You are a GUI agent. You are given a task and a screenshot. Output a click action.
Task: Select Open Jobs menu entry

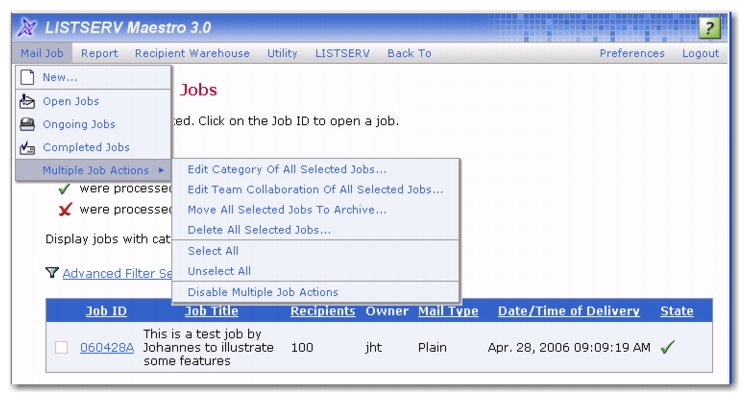[x=94, y=101]
